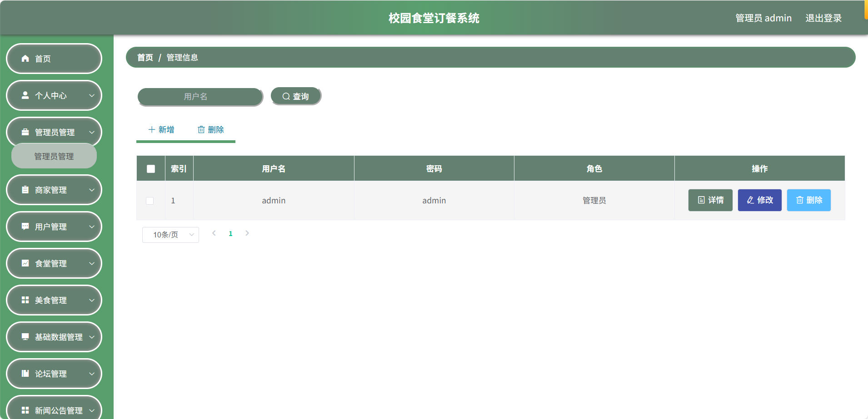
Task: Click the 管理员 role cell
Action: click(594, 201)
